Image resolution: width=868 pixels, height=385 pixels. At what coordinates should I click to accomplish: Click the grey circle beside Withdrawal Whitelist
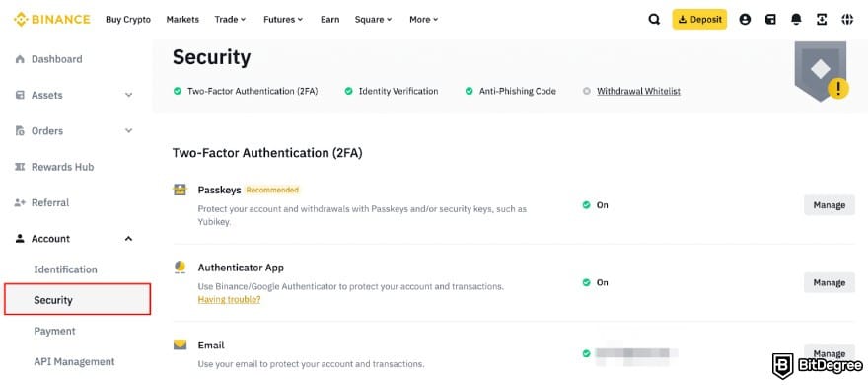click(587, 92)
